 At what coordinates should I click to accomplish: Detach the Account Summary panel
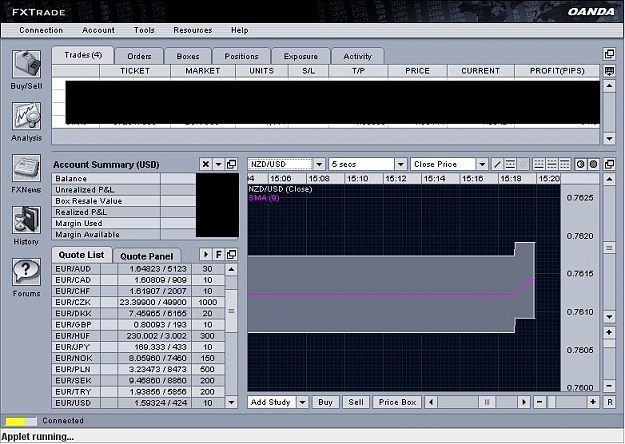pyautogui.click(x=232, y=164)
